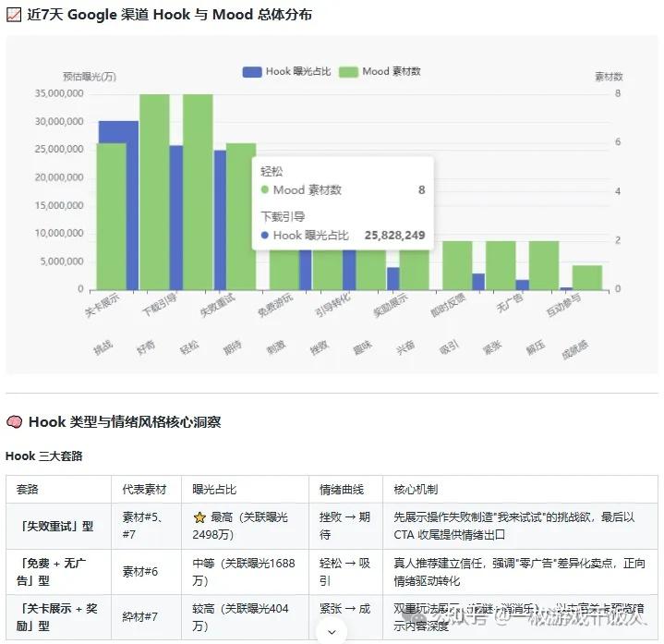The image size is (664, 644).
Task: Click the blue 失败重试 bar in chart
Action: [x=220, y=220]
